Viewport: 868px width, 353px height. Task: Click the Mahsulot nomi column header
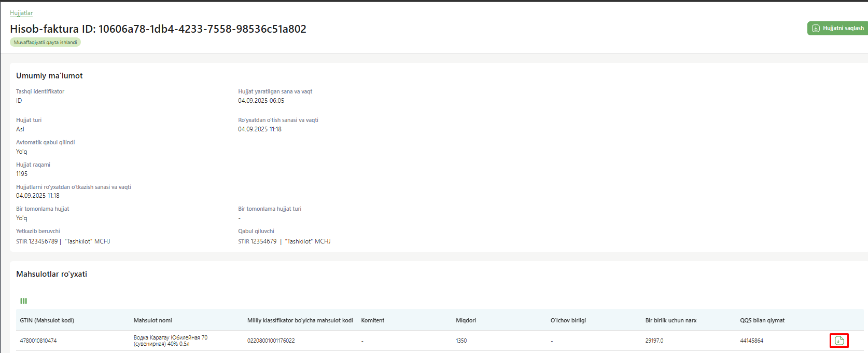tap(153, 320)
